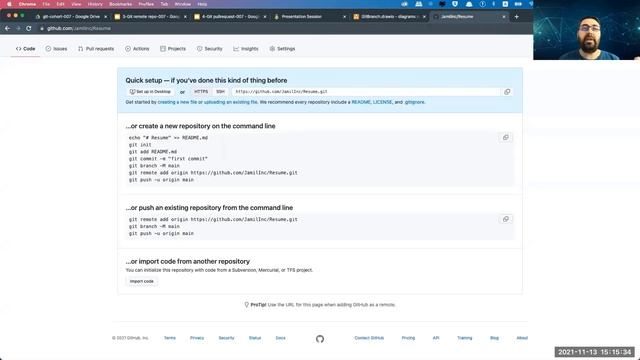The width and height of the screenshot is (640, 360).
Task: Open the Code tab
Action: tap(25, 49)
